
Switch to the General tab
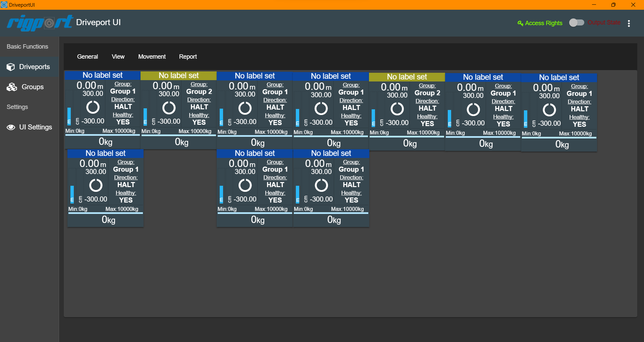point(88,57)
